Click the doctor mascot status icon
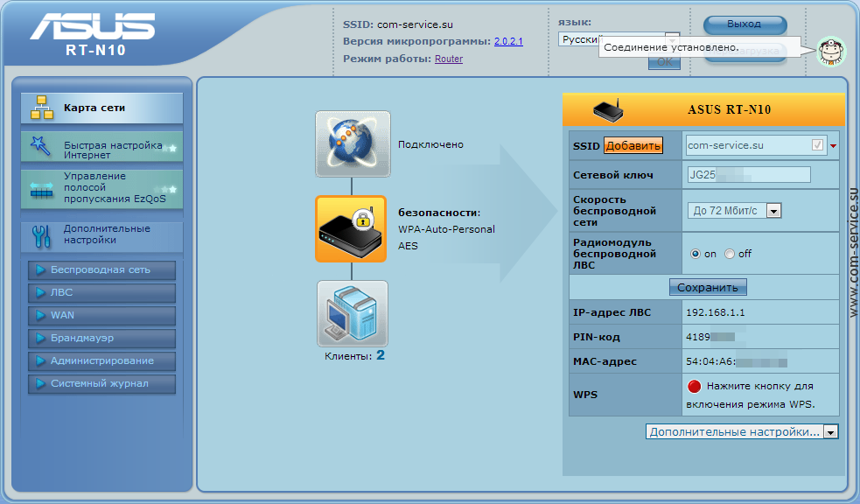The height and width of the screenshot is (504, 860). (x=831, y=52)
